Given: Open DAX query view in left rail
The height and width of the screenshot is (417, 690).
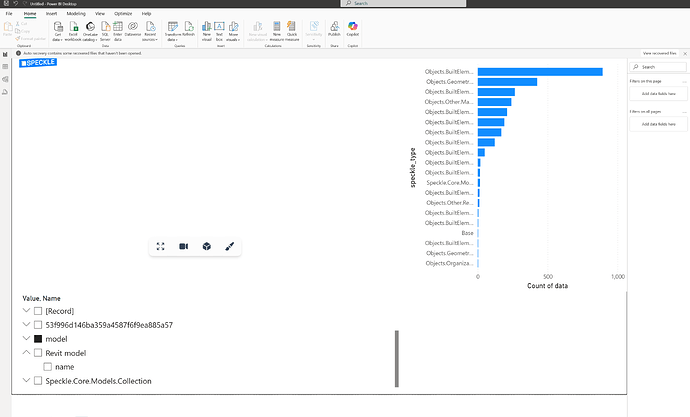Looking at the screenshot, I should (x=5, y=92).
